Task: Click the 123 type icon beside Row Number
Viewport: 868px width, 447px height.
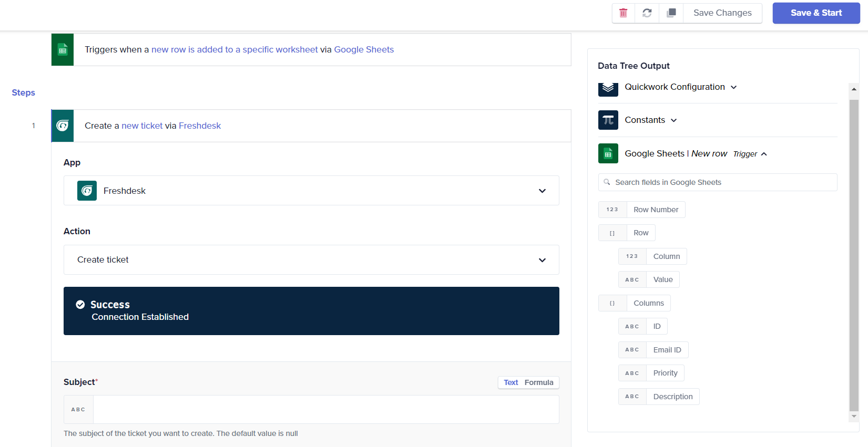Action: tap(612, 210)
